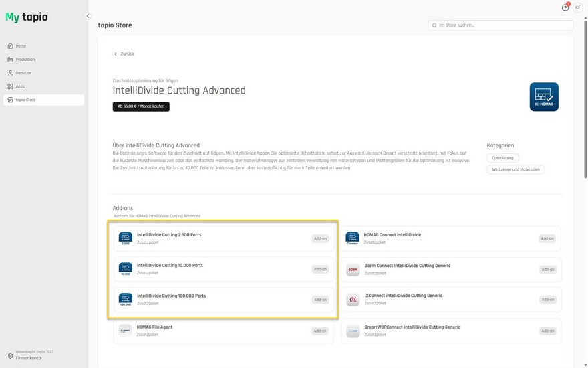Select the Optimierung category tag

coord(502,158)
